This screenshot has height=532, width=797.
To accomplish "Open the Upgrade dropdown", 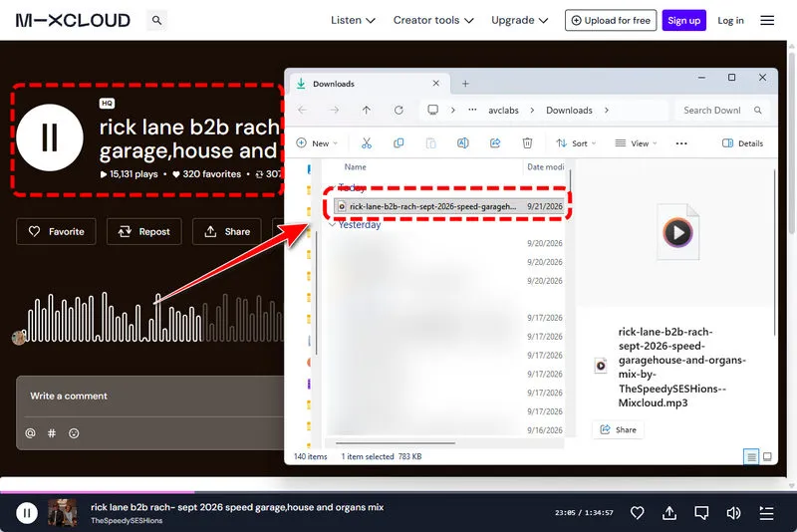I will pyautogui.click(x=519, y=20).
